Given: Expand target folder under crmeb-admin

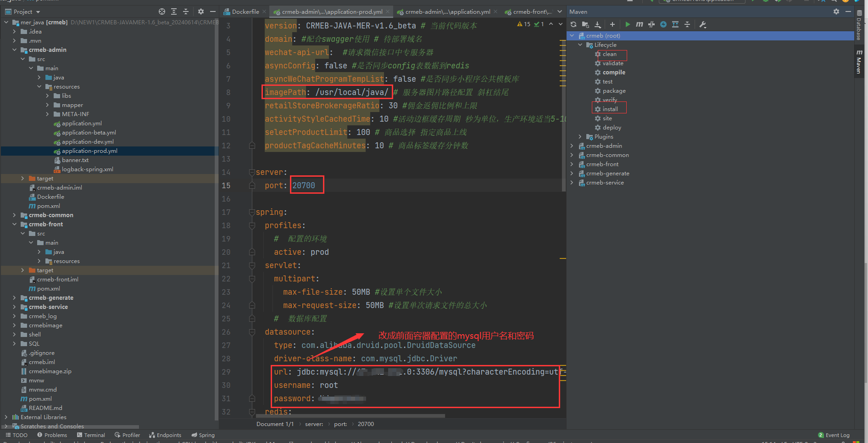Looking at the screenshot, I should [x=22, y=179].
